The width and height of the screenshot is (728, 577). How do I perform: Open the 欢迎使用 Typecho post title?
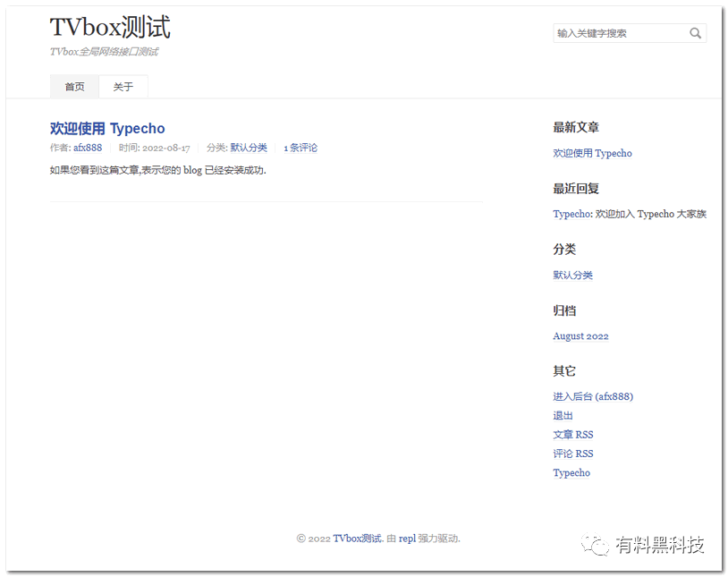pos(107,129)
